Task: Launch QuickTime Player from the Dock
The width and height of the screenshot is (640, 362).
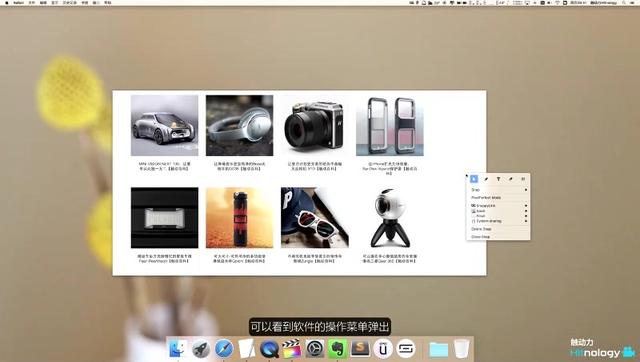Action: click(269, 349)
